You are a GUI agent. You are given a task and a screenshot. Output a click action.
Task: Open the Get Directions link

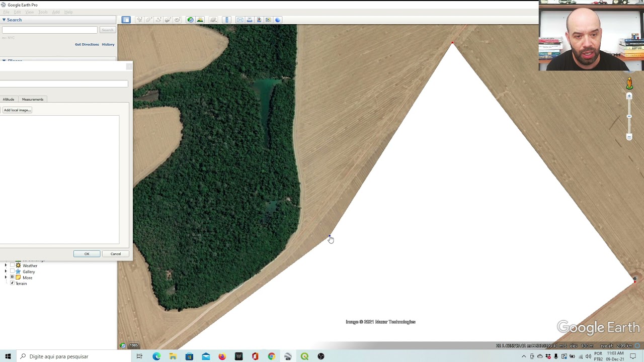(87, 44)
